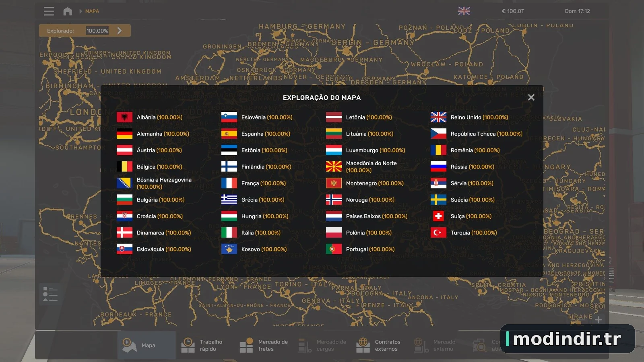This screenshot has height=362, width=644.
Task: Select the Romênia (100.00%) entry text
Action: point(475,150)
